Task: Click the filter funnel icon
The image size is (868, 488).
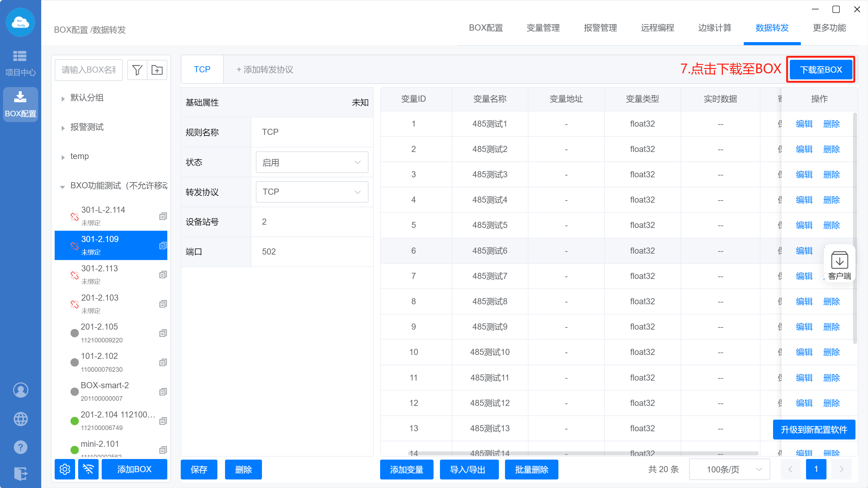Action: click(x=137, y=70)
